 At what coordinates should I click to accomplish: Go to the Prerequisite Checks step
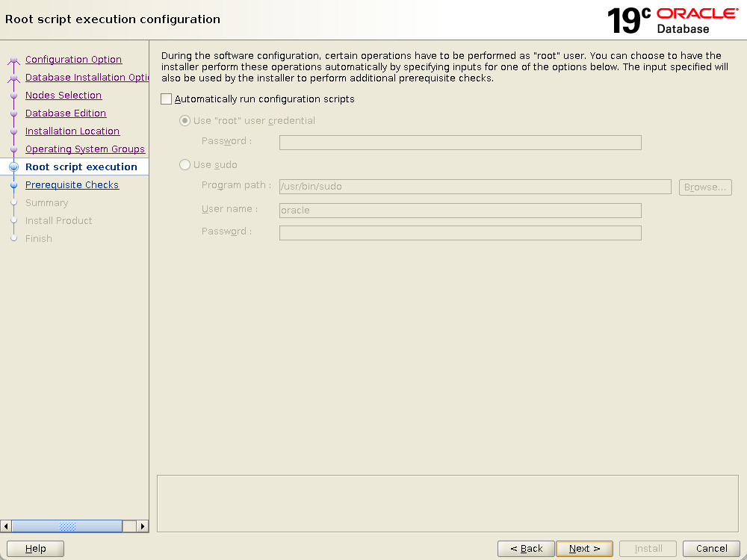click(72, 185)
